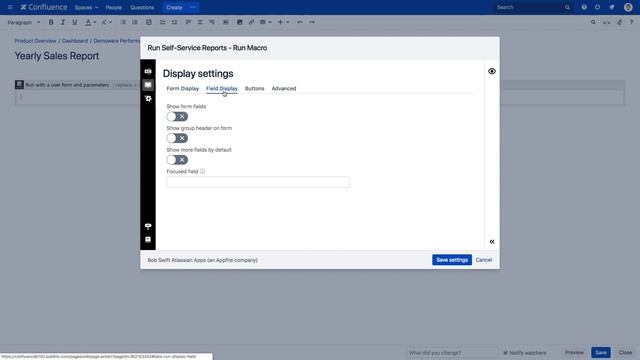Click the Save settings button
This screenshot has height=360, width=640.
(x=452, y=260)
